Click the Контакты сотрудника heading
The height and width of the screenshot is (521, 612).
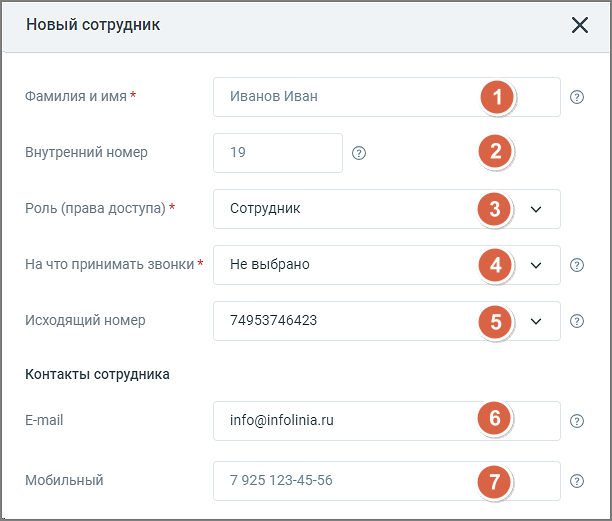[x=97, y=374]
